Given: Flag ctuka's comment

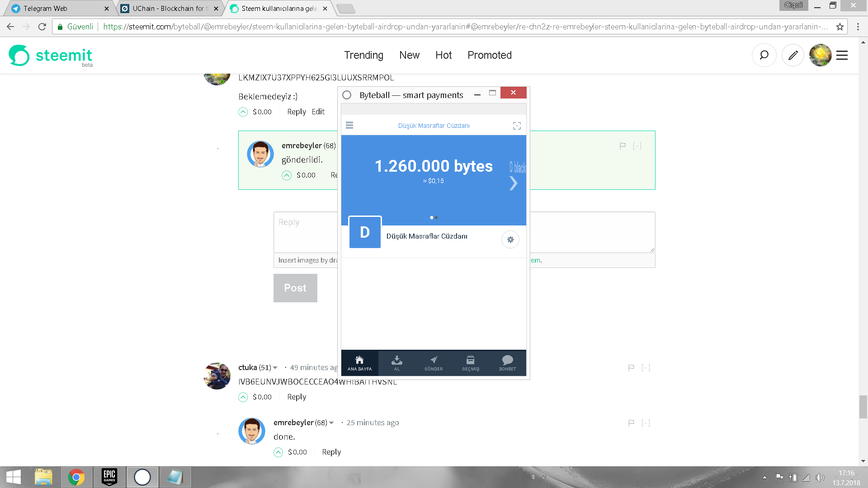Looking at the screenshot, I should (x=631, y=368).
